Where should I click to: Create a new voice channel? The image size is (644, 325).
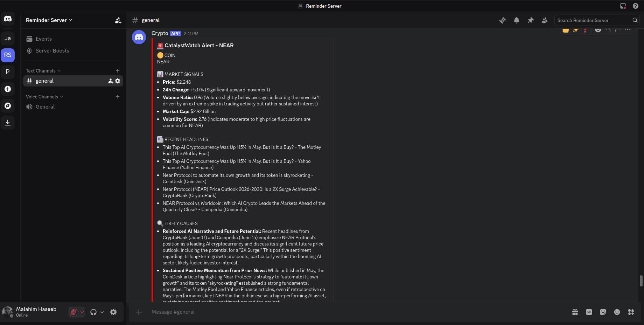(118, 97)
